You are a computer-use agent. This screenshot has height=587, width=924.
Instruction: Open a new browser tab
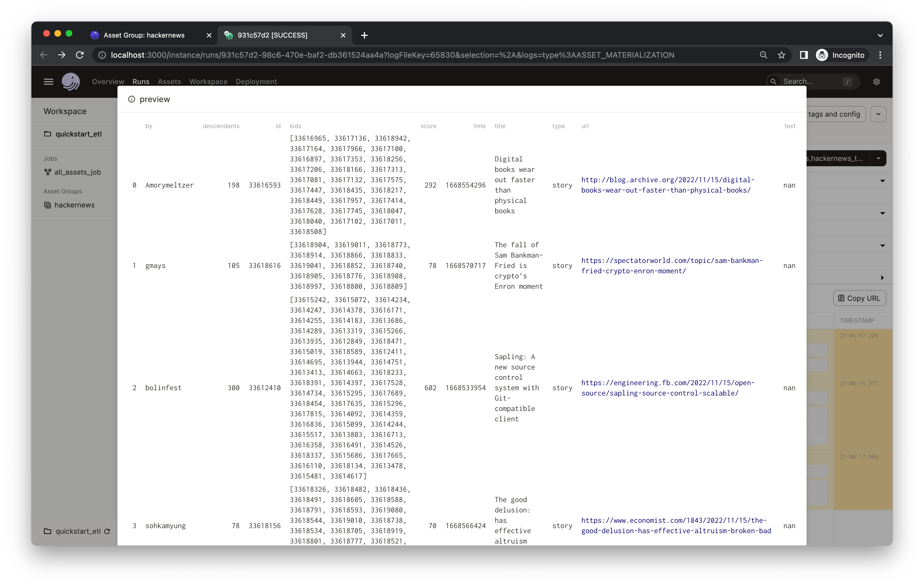(364, 35)
